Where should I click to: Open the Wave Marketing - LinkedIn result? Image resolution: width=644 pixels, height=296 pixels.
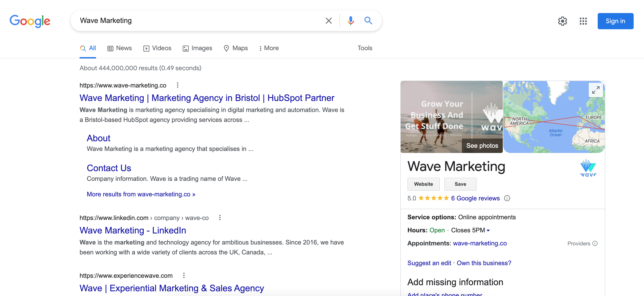click(x=133, y=231)
